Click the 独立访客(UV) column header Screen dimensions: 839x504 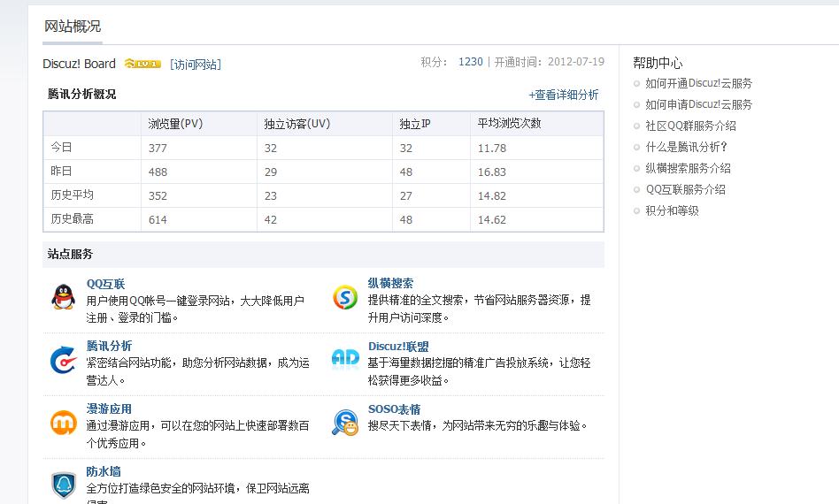click(x=297, y=124)
